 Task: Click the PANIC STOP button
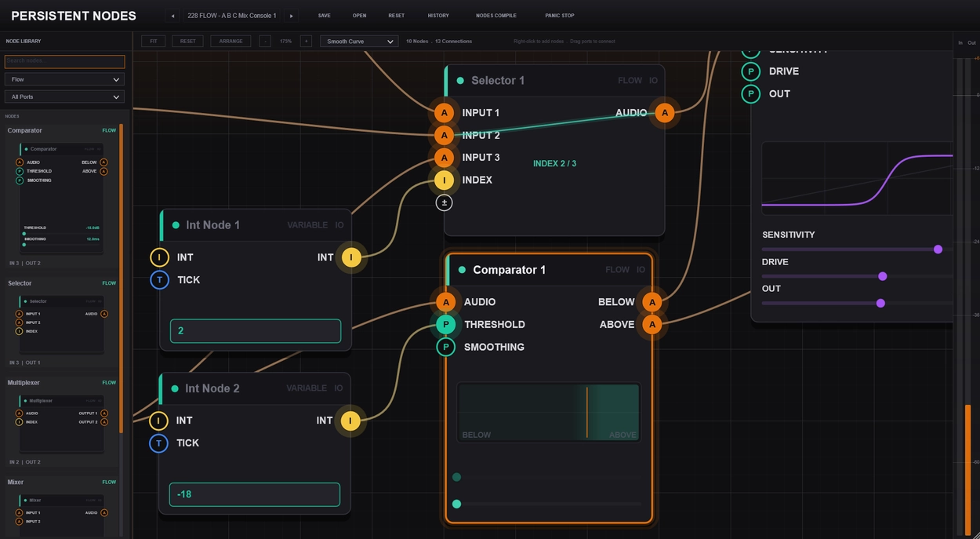point(560,16)
